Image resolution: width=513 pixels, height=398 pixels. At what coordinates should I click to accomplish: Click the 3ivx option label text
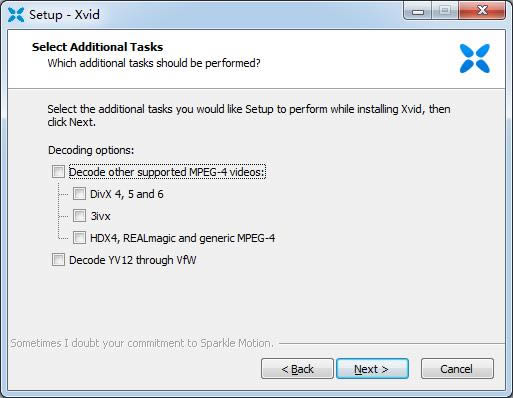100,216
